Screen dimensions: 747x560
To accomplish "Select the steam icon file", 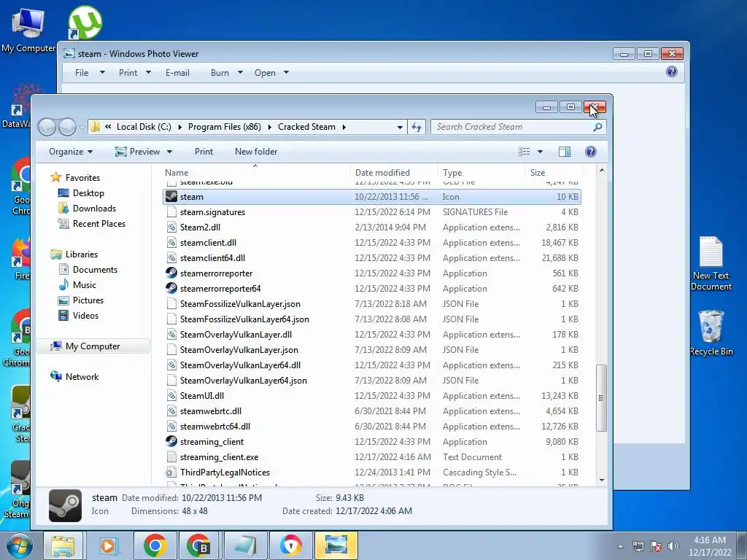I will pos(371,197).
